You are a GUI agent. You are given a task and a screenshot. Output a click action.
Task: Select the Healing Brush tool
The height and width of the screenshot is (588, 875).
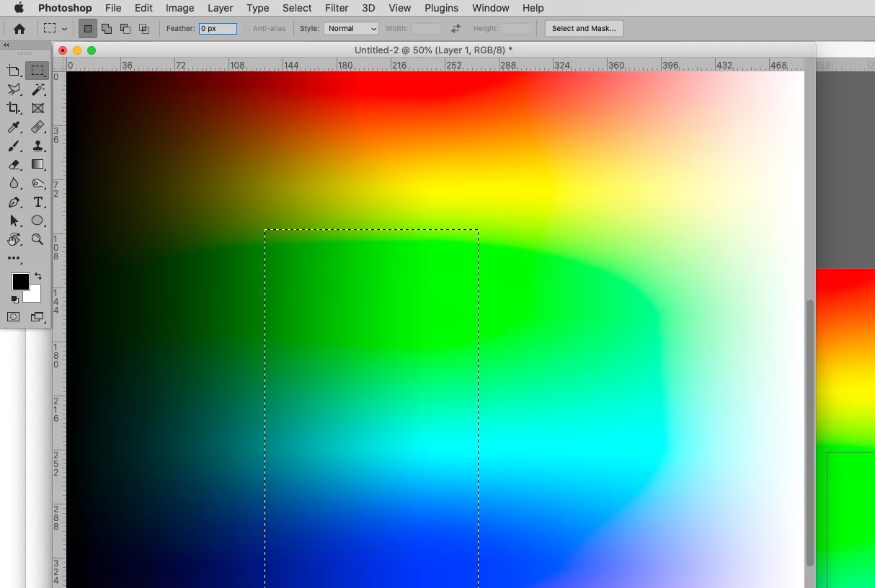click(x=37, y=127)
